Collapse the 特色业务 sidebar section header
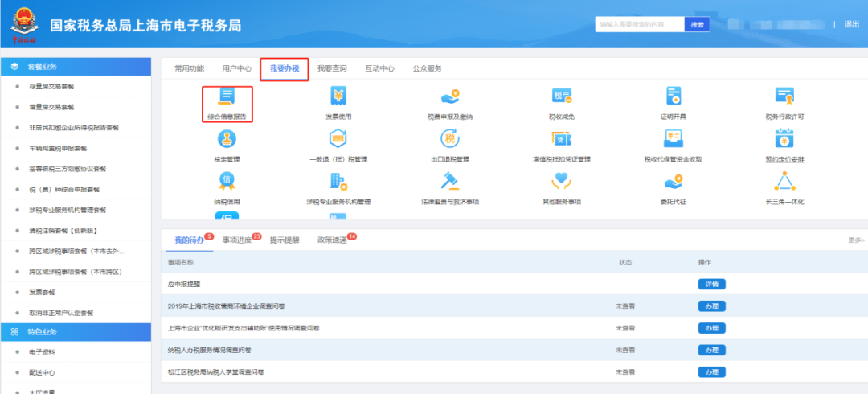The height and width of the screenshot is (394, 868). pos(76,332)
